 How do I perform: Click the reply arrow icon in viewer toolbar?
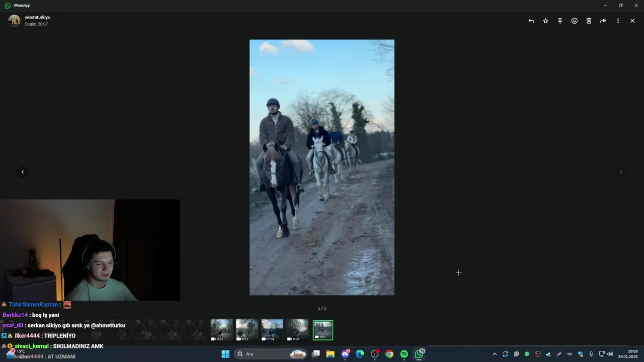pyautogui.click(x=531, y=21)
